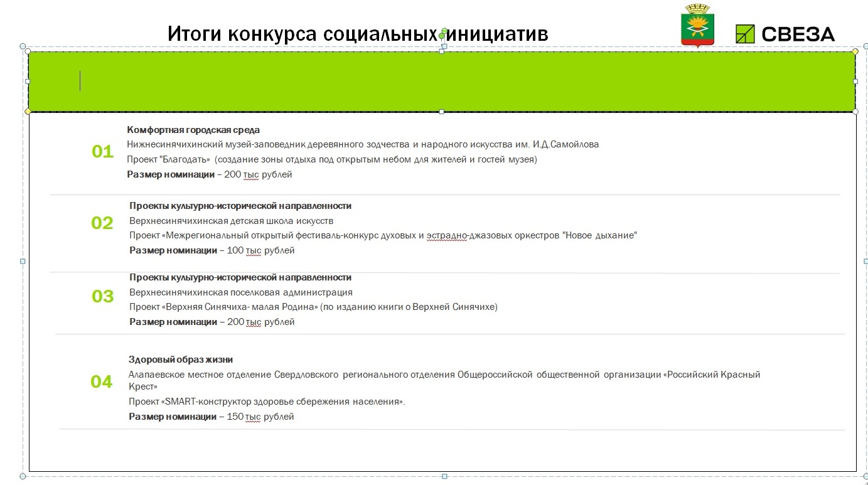Click "Размер номинации – 100 тыс рублей" line

tap(212, 251)
